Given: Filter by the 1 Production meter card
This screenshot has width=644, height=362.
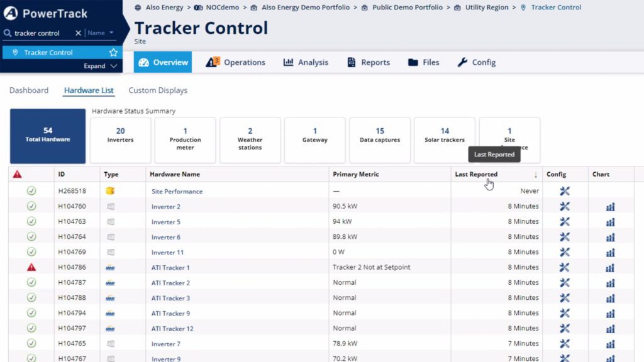Looking at the screenshot, I should point(186,140).
